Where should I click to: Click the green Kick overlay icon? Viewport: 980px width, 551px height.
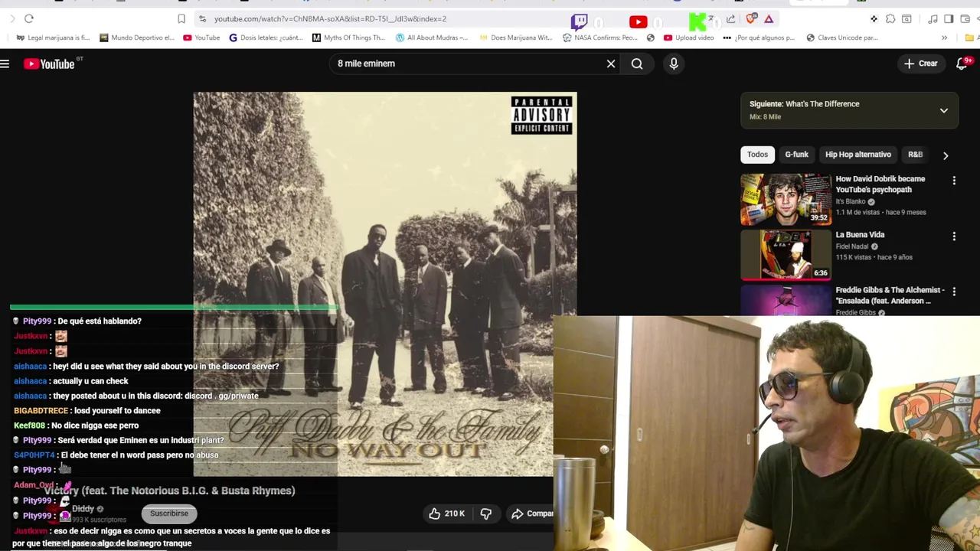tap(697, 21)
